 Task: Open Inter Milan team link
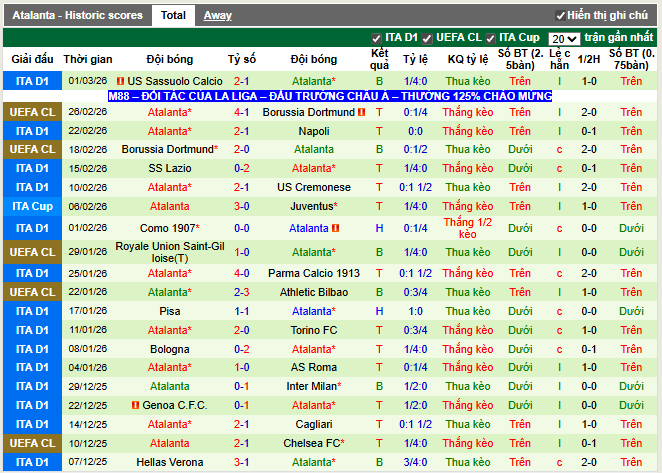[312, 386]
